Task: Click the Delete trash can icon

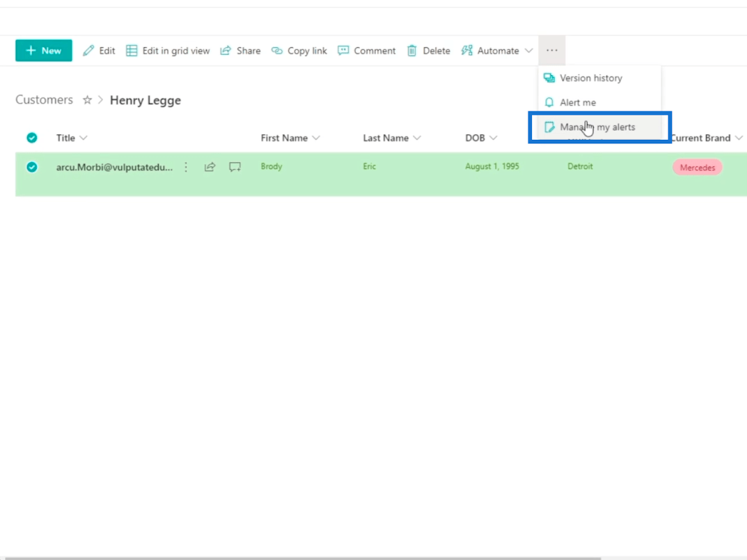Action: pos(411,51)
